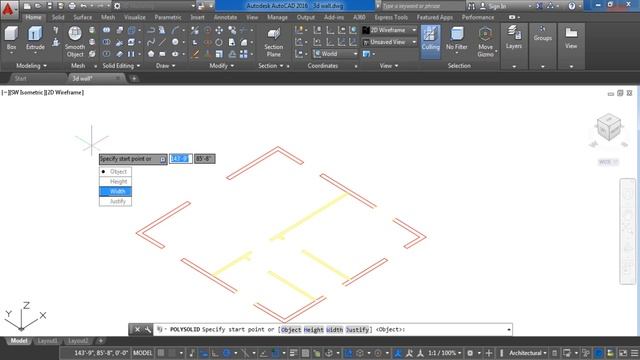Switch to the Surface ribbon tab
This screenshot has height=360, width=640.
click(82, 17)
